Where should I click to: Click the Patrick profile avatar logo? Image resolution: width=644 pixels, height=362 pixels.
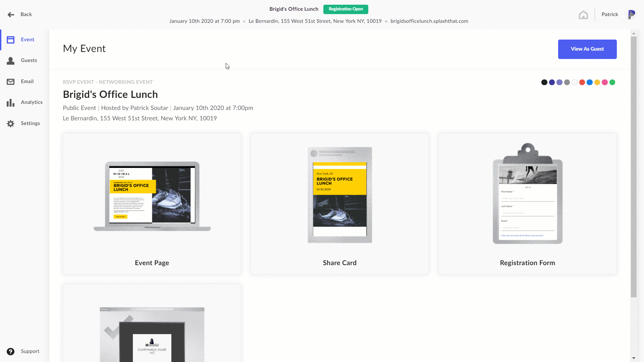tap(632, 14)
